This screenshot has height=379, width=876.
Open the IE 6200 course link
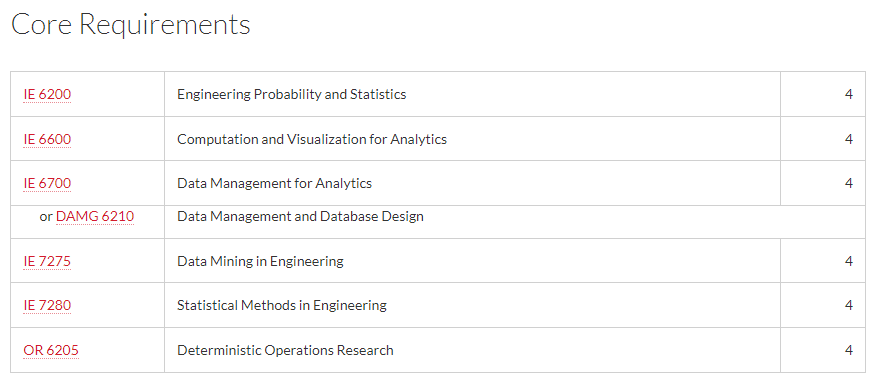(x=47, y=94)
